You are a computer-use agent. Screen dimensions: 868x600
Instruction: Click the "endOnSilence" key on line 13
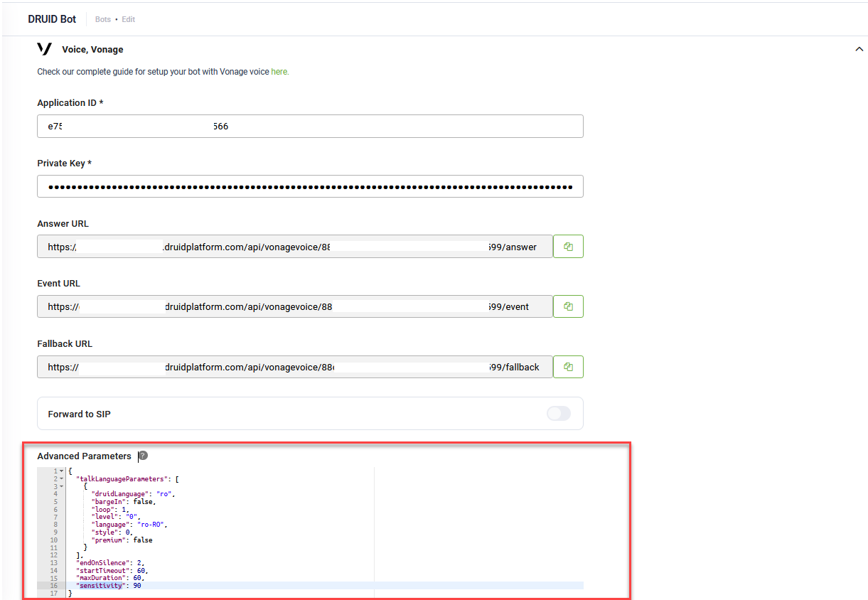(x=102, y=563)
